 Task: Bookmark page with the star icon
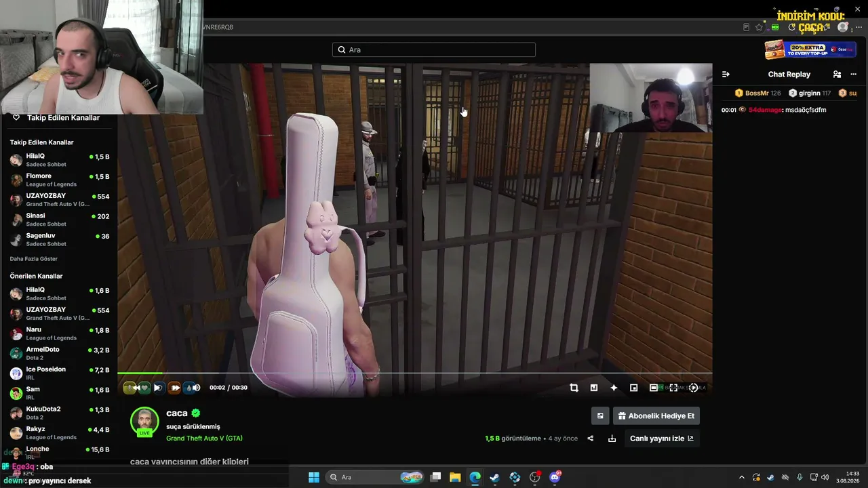[759, 27]
